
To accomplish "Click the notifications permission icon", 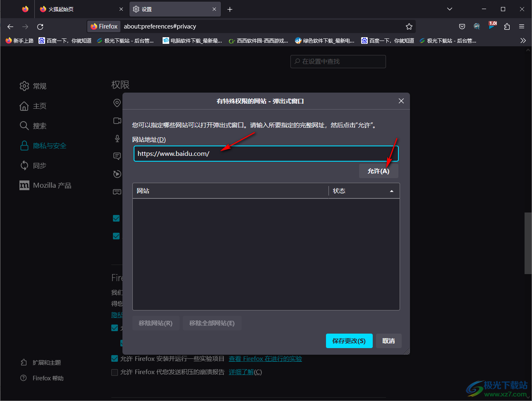I will 117,156.
